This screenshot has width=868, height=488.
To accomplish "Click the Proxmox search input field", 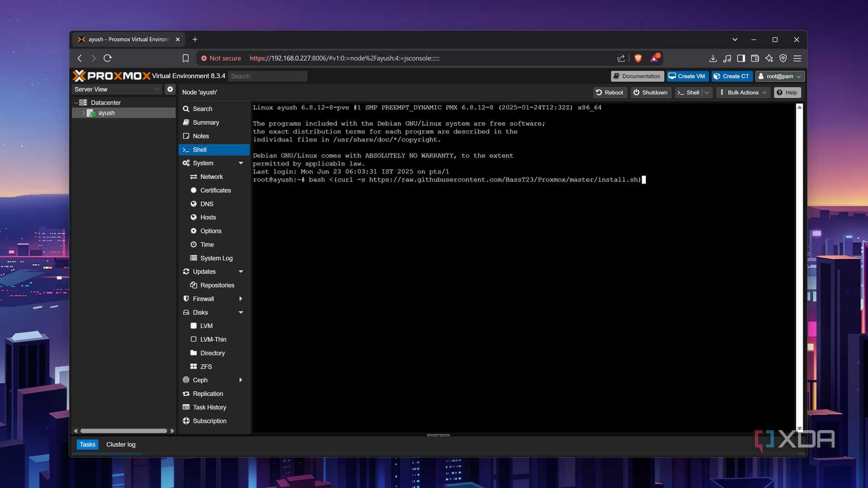I will click(x=268, y=76).
